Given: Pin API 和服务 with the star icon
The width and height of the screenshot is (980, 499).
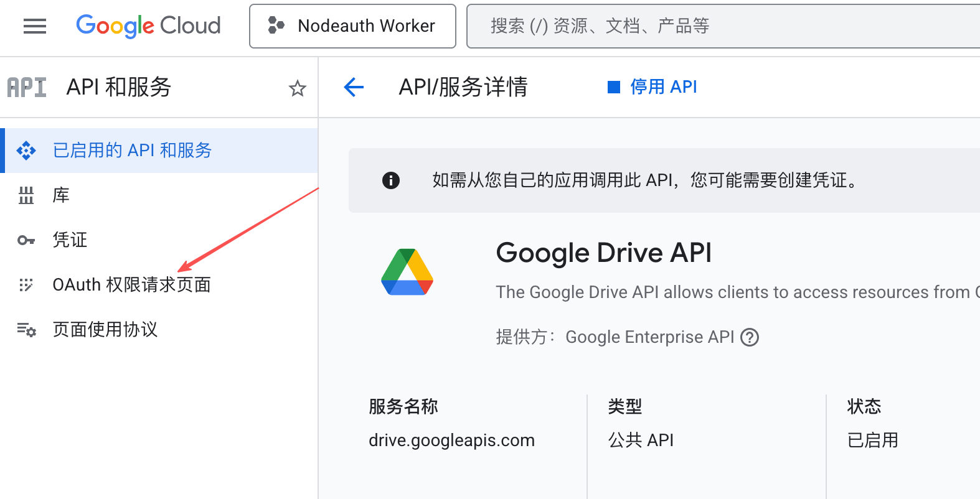Looking at the screenshot, I should click(297, 88).
